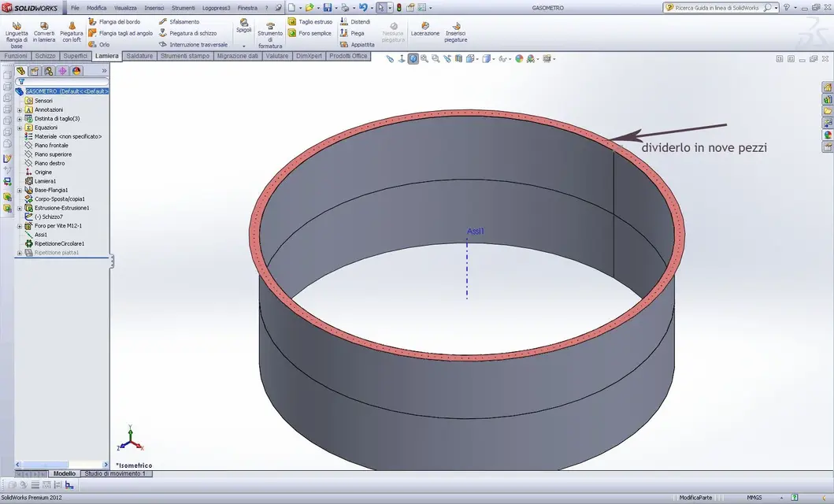Image resolution: width=834 pixels, height=504 pixels.
Task: Open the FeatureManager design tree tab
Action: point(20,71)
